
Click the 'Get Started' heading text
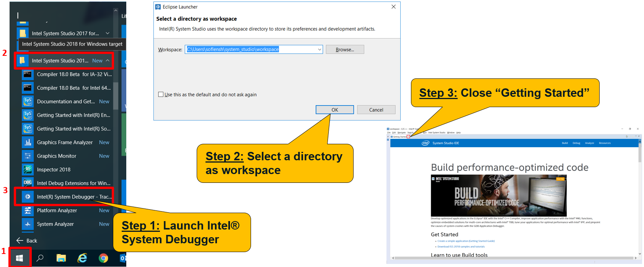(x=444, y=234)
